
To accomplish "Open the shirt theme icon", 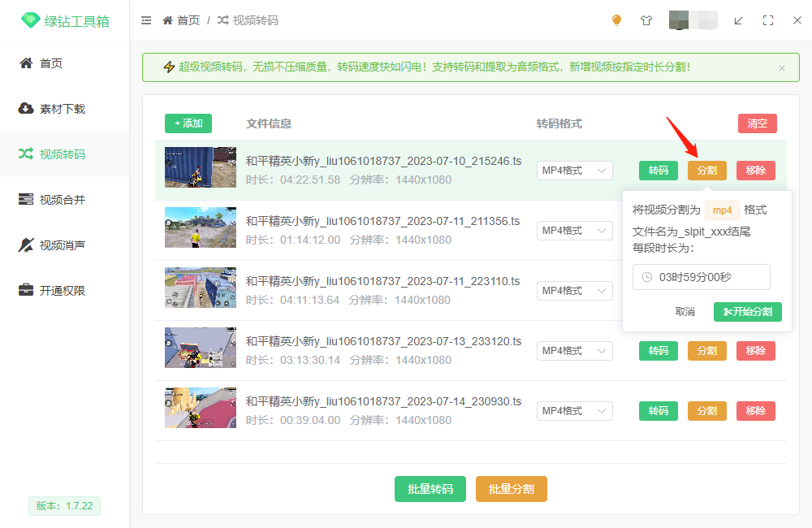I will pos(646,20).
